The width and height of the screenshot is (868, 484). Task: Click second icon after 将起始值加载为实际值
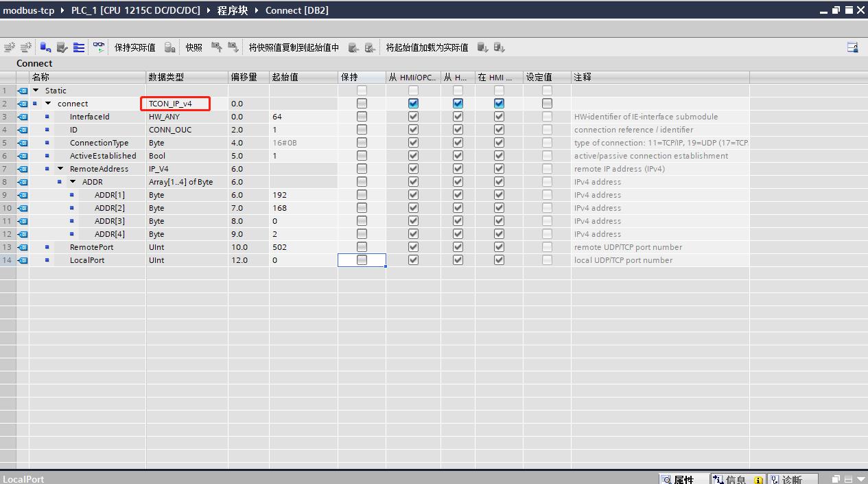(x=499, y=47)
